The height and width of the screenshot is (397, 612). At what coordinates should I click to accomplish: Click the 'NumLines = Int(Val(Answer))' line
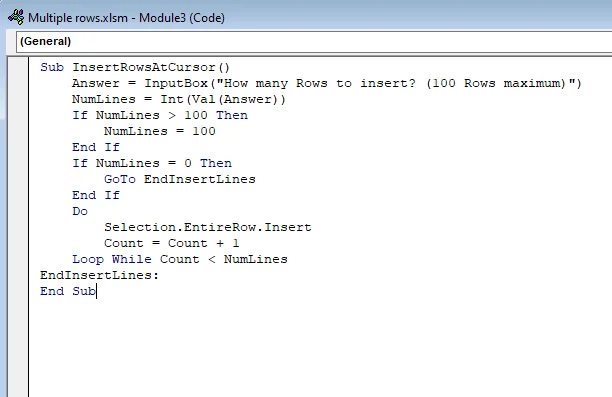pyautogui.click(x=179, y=99)
